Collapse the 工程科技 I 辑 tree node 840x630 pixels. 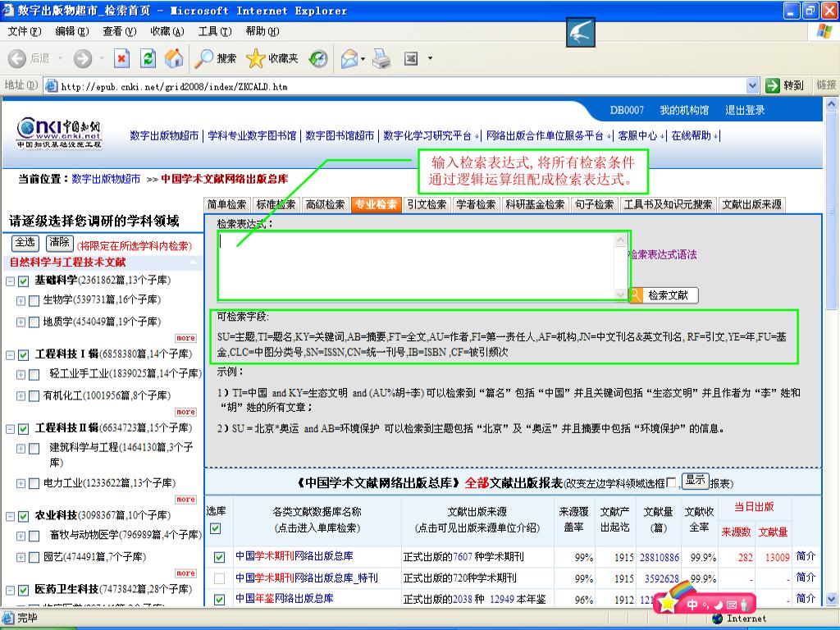pos(10,354)
